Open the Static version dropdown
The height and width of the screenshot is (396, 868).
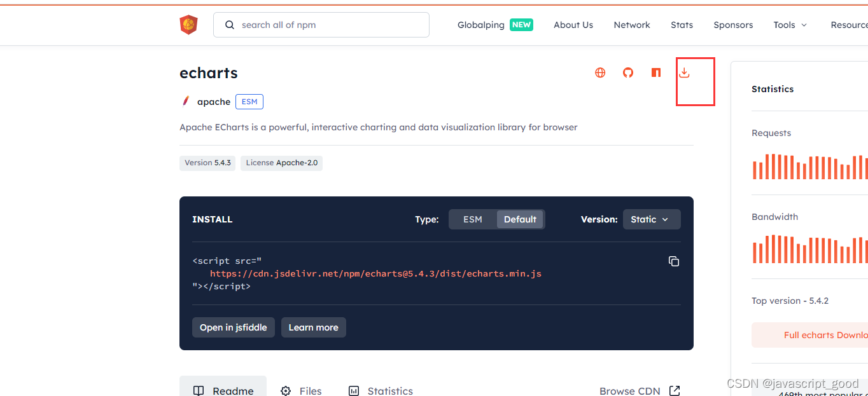(x=652, y=219)
